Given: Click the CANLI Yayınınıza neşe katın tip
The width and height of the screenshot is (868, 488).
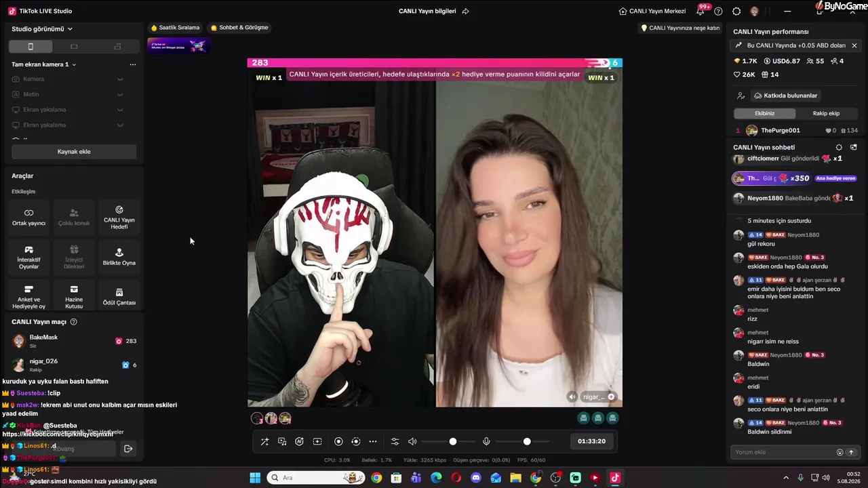Looking at the screenshot, I should pos(680,28).
